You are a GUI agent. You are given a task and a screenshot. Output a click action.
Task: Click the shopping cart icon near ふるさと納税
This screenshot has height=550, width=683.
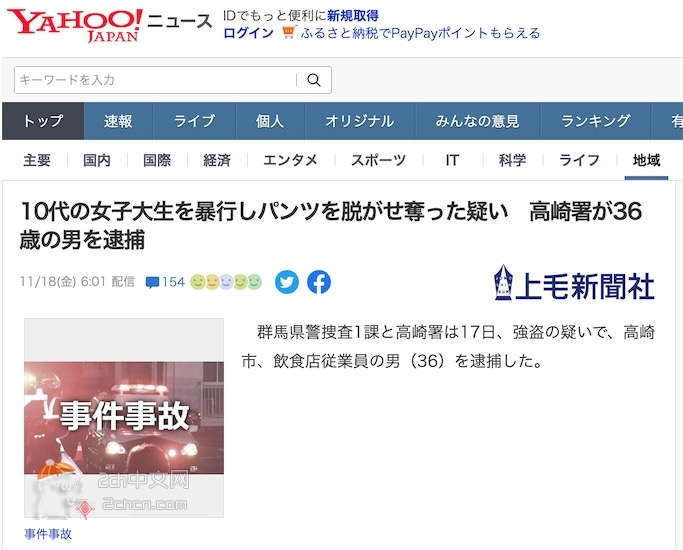pyautogui.click(x=289, y=33)
